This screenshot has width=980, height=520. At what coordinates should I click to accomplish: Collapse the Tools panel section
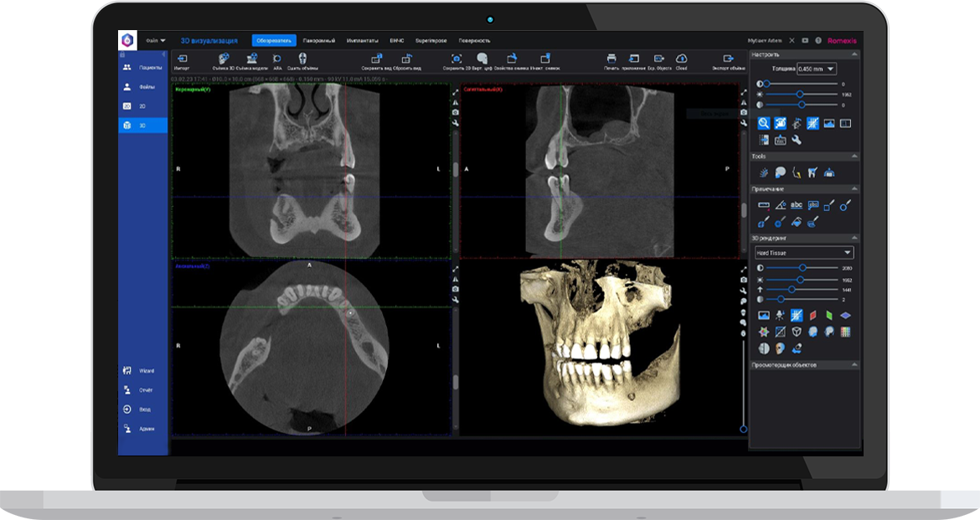854,157
